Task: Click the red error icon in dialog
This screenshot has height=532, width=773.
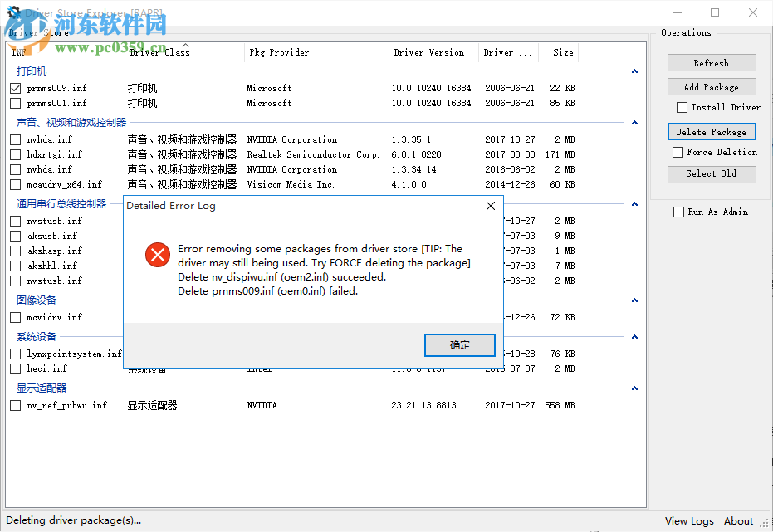Action: click(x=157, y=255)
